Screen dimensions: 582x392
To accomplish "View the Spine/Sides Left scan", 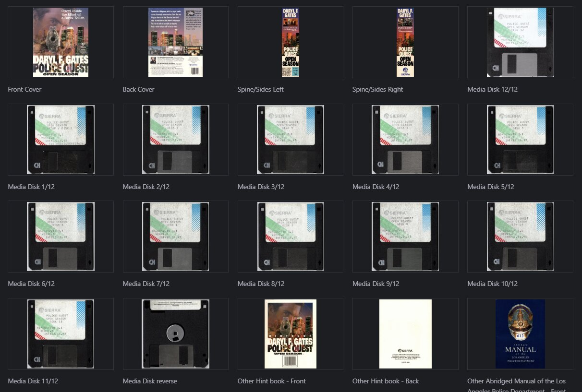I will 290,42.
